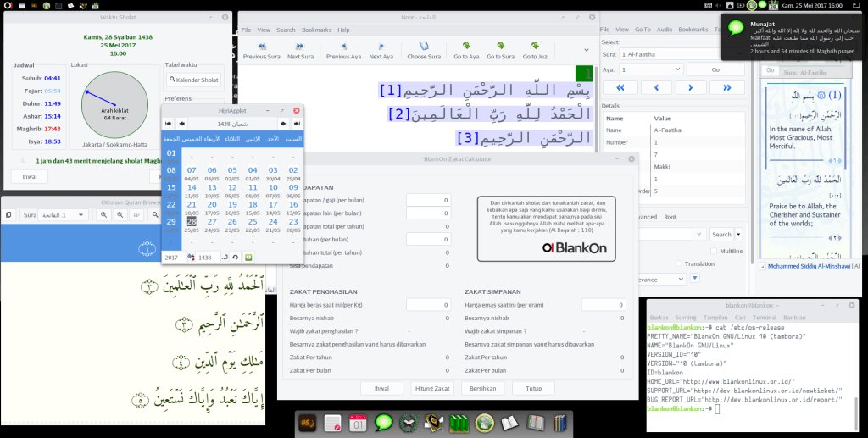Click Ihwal button in Waktu Sholat
The height and width of the screenshot is (438, 868).
[30, 176]
